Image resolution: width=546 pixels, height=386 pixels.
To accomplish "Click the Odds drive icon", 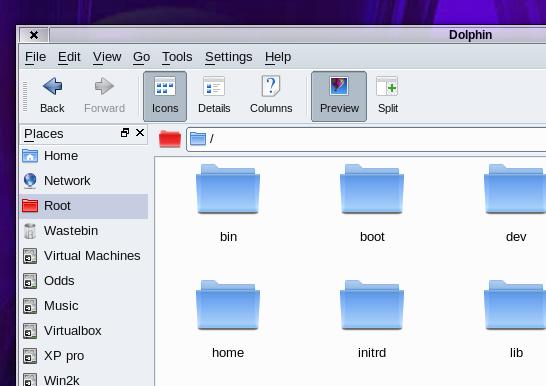I will pos(30,281).
